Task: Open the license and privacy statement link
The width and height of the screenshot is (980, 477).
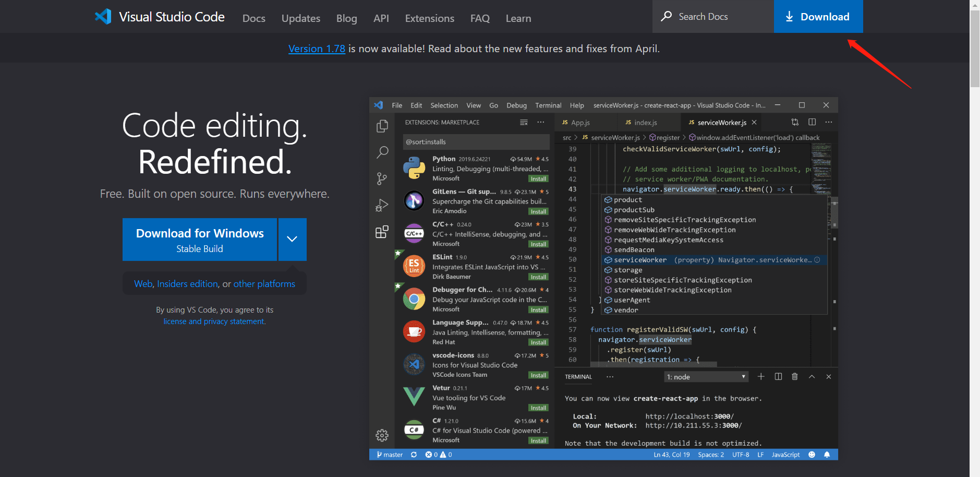Action: [214, 321]
